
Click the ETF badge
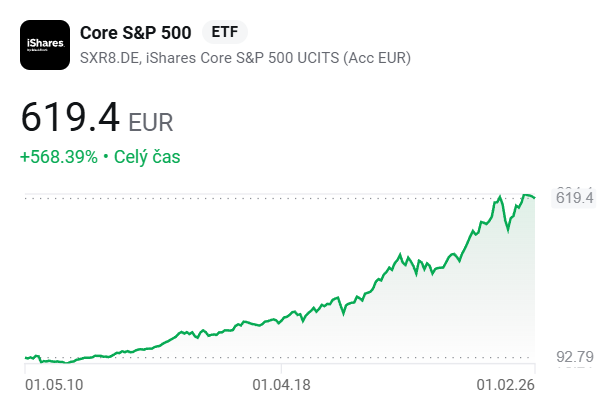tap(224, 32)
